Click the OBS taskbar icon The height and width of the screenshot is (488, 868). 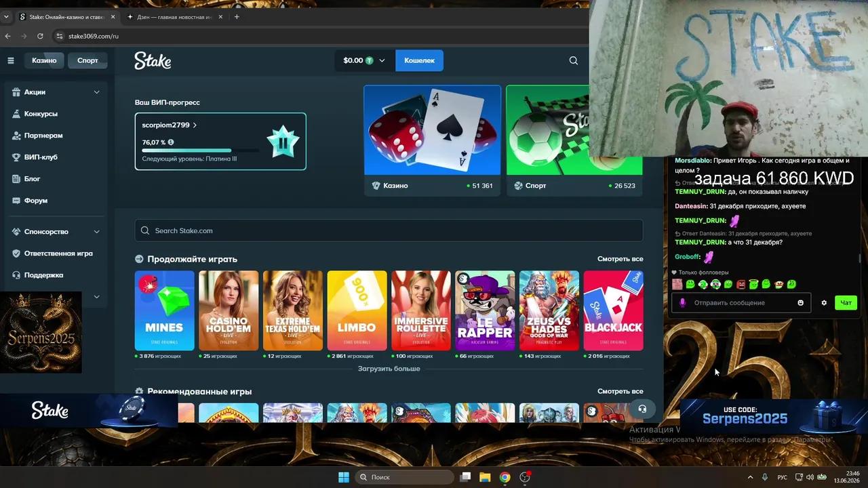525,477
